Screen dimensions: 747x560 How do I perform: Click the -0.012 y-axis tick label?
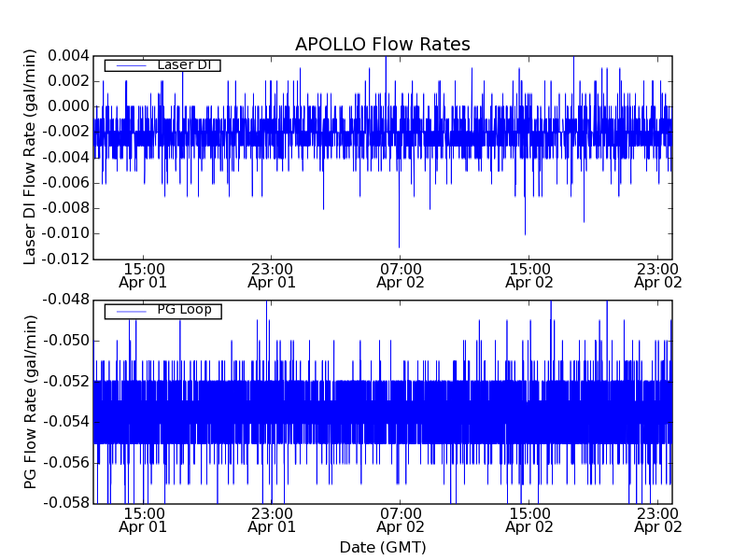65,259
